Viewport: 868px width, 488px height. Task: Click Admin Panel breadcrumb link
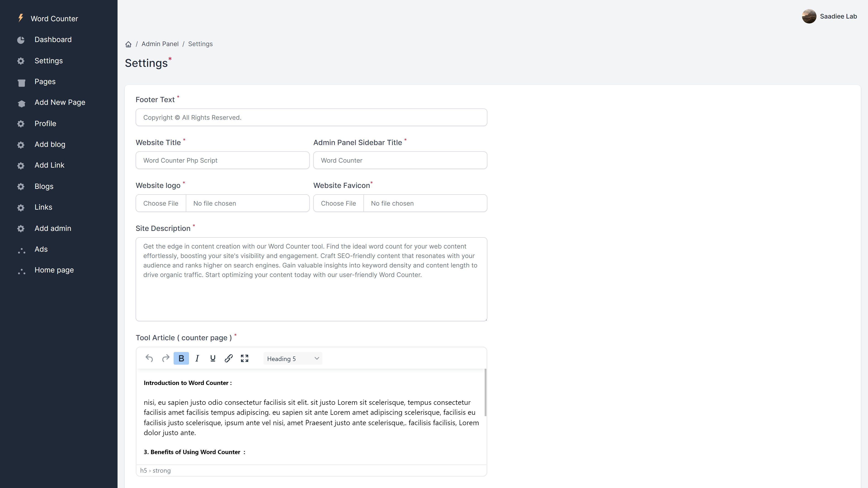pos(160,44)
